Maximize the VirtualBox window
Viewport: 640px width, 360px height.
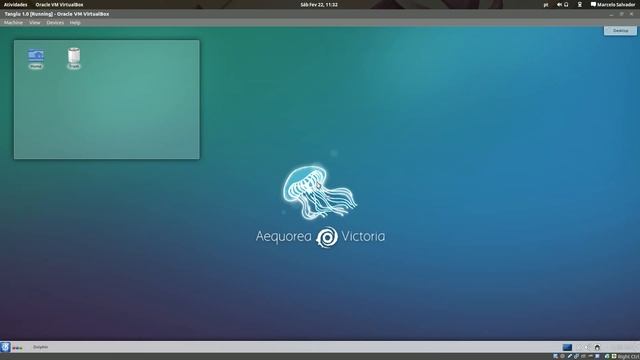tap(621, 14)
